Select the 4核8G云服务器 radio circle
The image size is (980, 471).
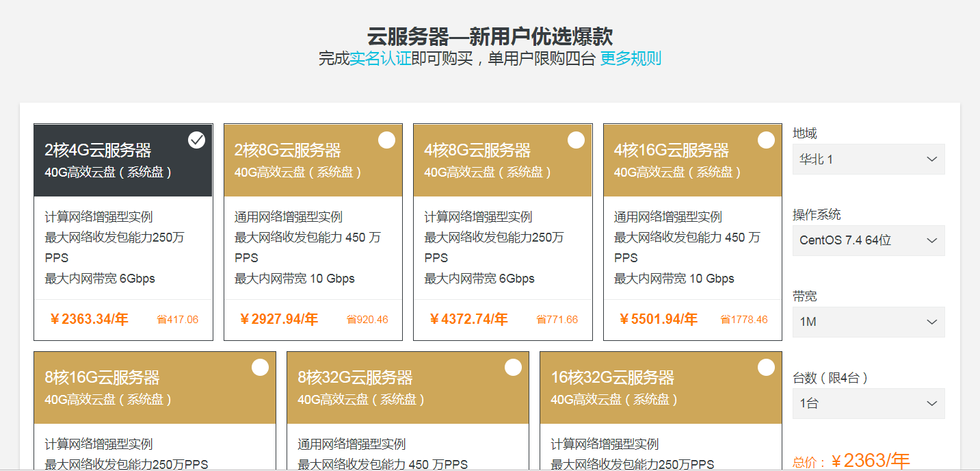coord(576,140)
